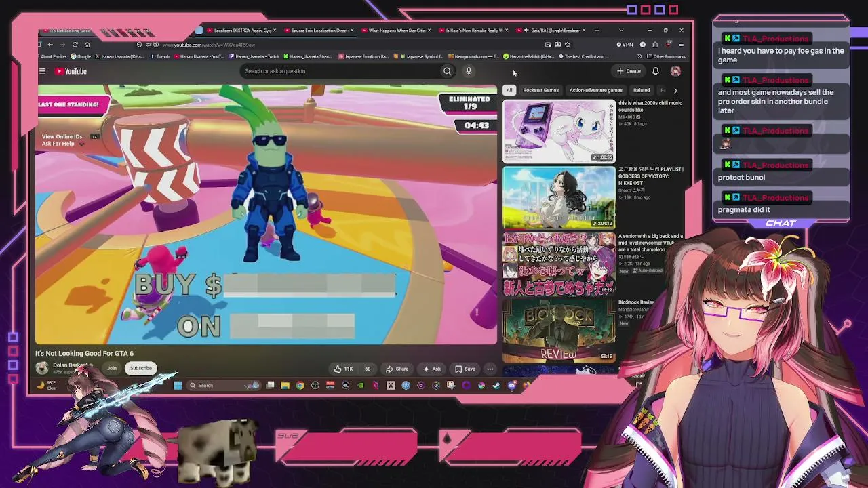Open the weather widget on the taskbar
Image resolution: width=868 pixels, height=488 pixels.
(47, 386)
